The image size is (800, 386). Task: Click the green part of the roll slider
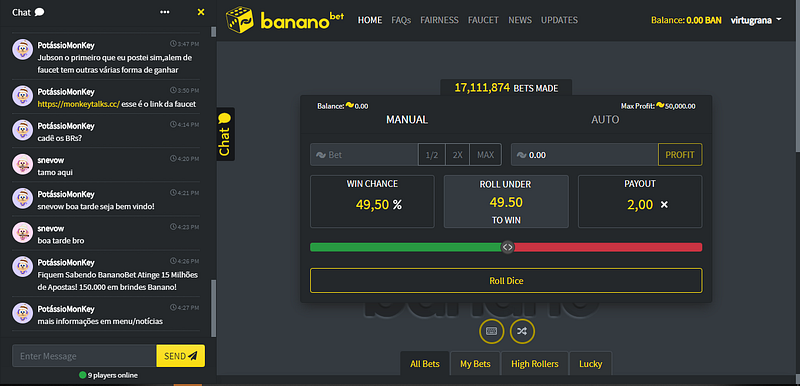406,247
